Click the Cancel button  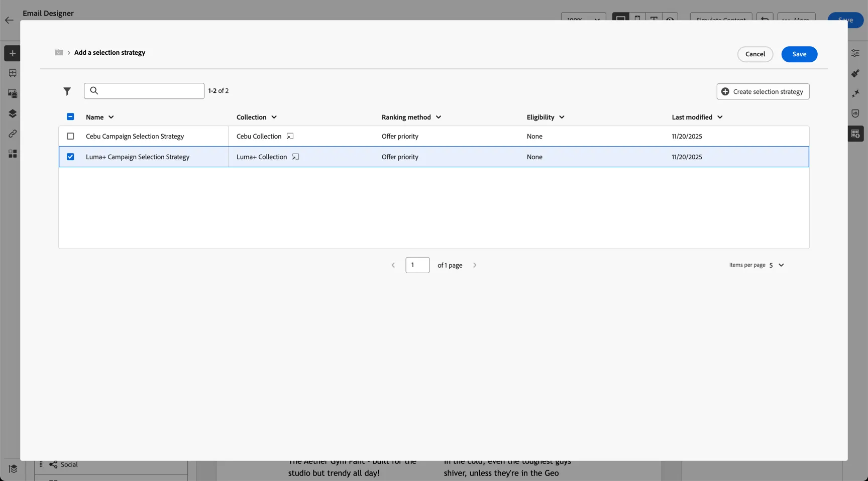tap(755, 54)
